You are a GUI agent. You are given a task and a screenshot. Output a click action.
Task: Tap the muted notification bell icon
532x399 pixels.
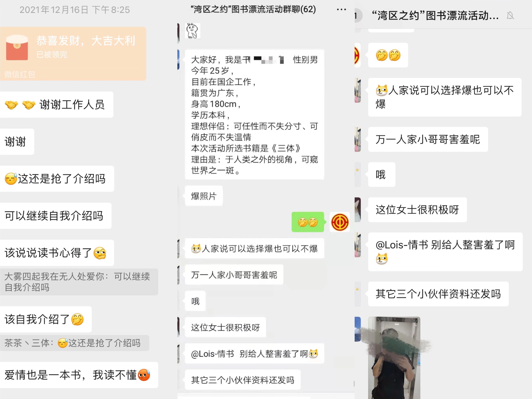(510, 16)
